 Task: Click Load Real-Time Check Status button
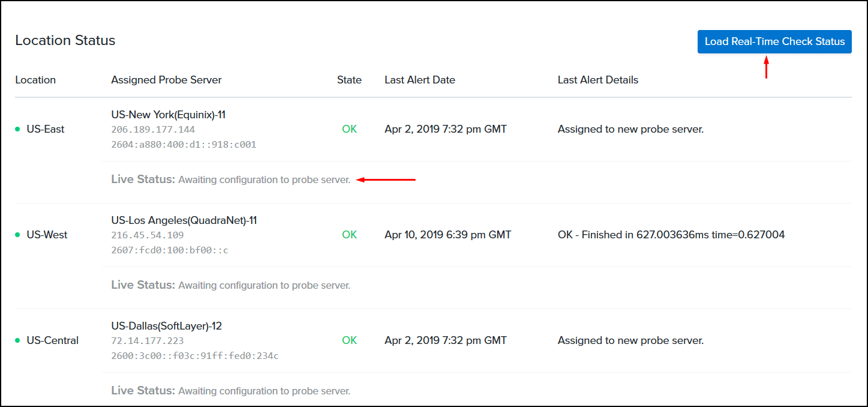pyautogui.click(x=774, y=41)
